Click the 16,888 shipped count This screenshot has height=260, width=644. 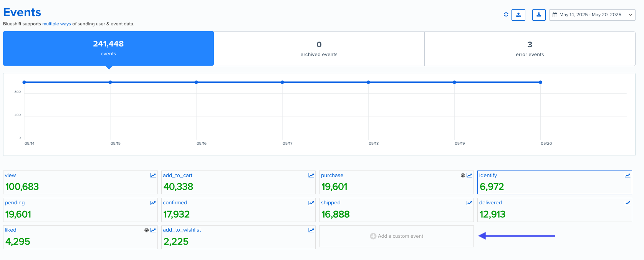pyautogui.click(x=336, y=214)
